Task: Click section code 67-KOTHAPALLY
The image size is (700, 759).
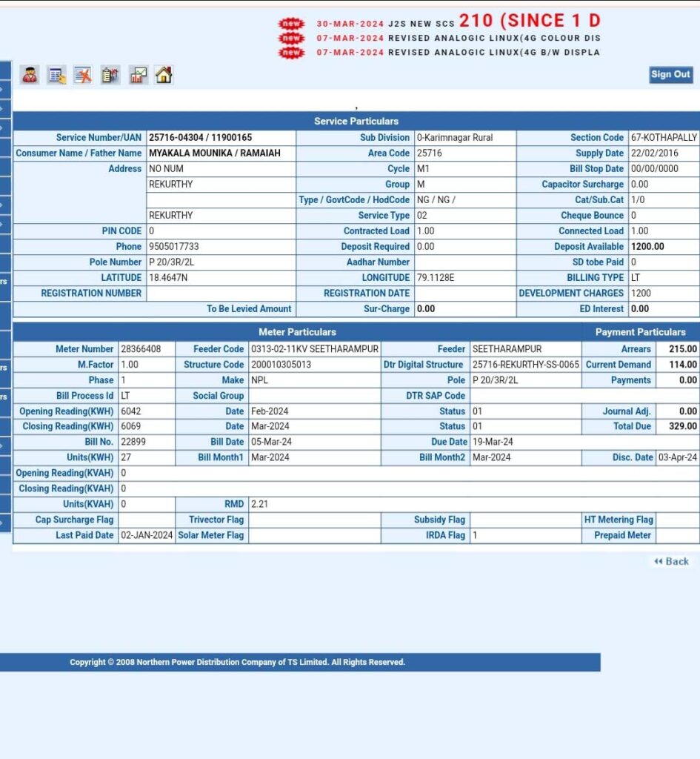Action: click(x=664, y=137)
